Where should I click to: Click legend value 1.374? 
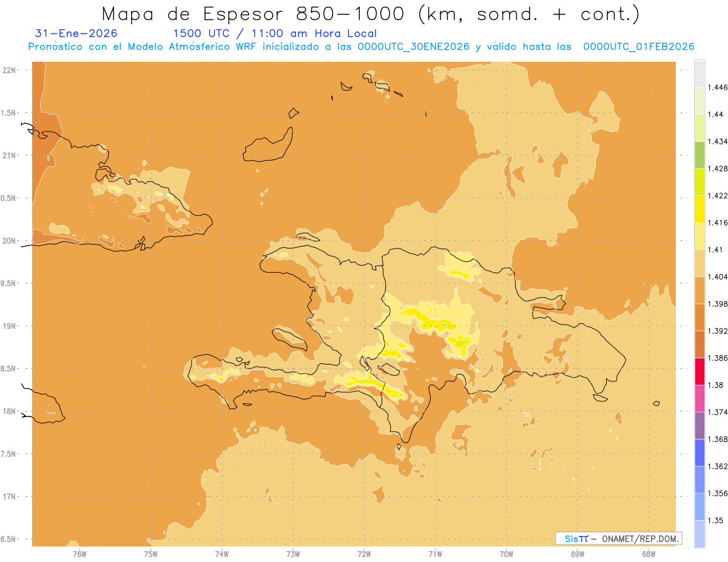(717, 412)
